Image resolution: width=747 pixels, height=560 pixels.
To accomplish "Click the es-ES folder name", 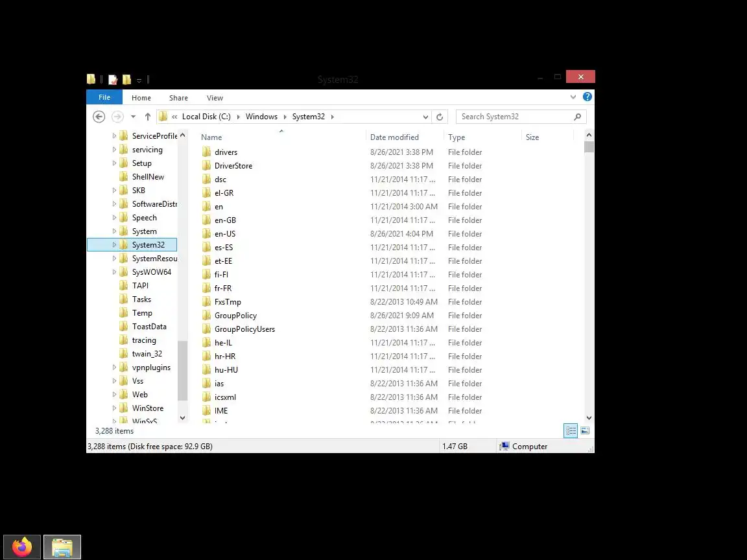I will (224, 248).
